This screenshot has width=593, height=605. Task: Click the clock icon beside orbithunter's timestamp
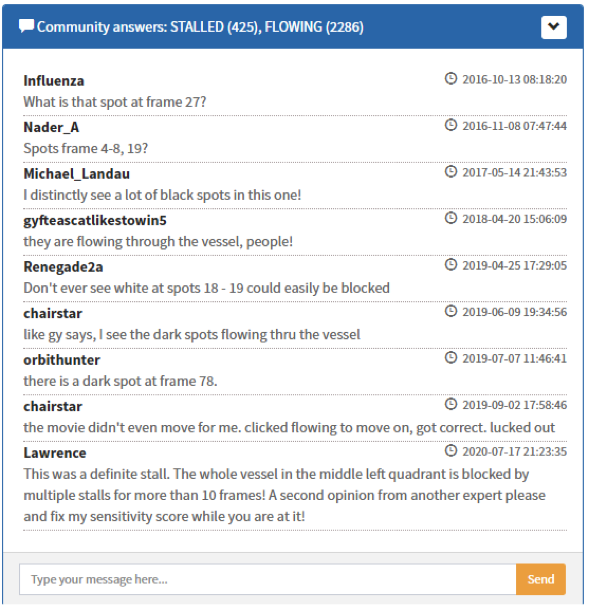[x=450, y=358]
